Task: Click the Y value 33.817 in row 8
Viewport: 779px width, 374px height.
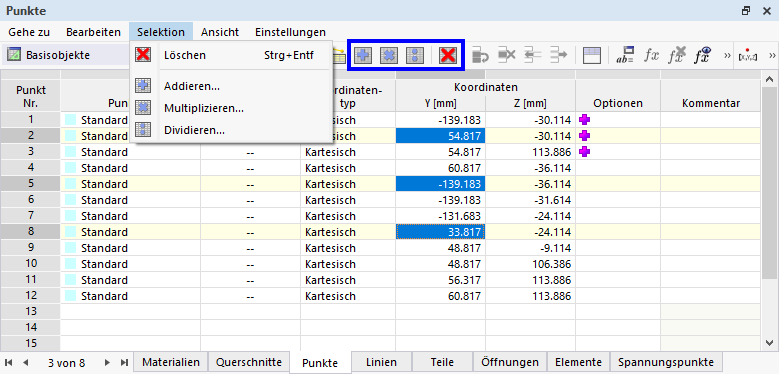Action: (x=440, y=232)
